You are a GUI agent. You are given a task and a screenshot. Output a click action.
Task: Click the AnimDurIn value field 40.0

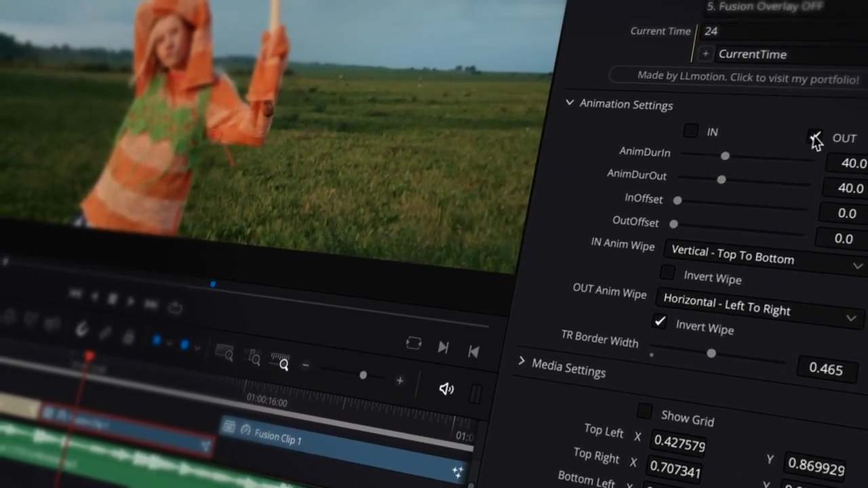point(848,163)
